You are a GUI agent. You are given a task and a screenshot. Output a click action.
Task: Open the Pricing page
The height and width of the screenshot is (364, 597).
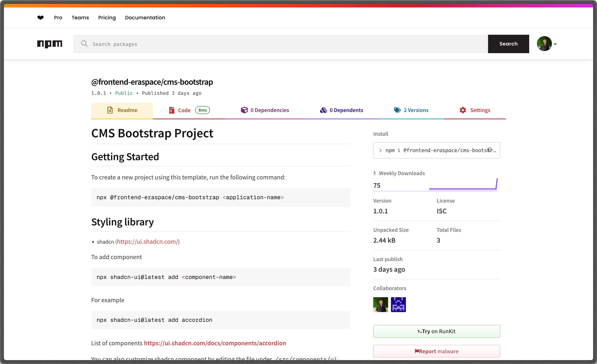pyautogui.click(x=107, y=17)
